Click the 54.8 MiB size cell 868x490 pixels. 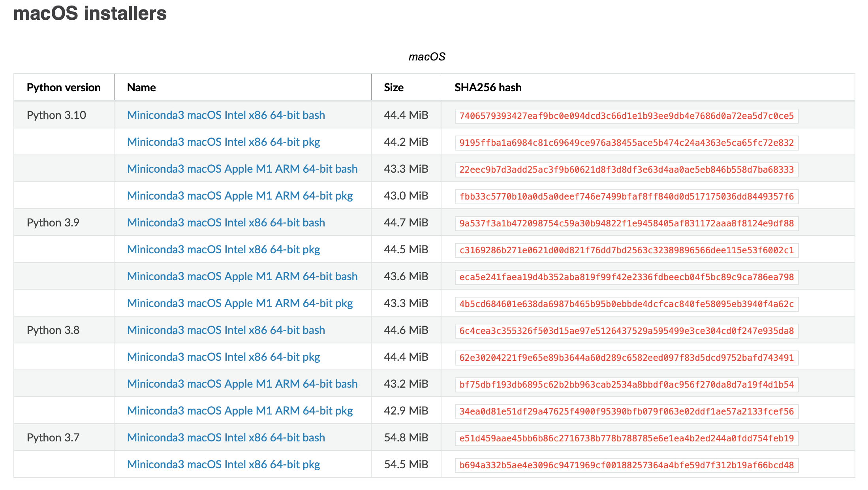click(406, 437)
